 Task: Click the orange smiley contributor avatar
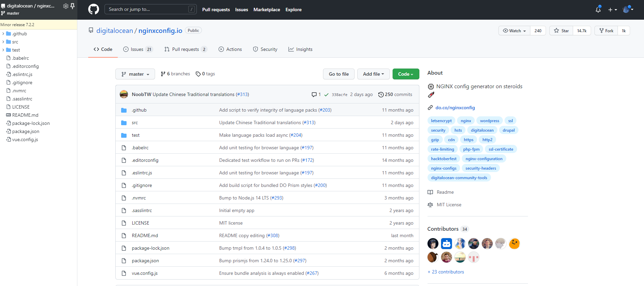click(514, 244)
